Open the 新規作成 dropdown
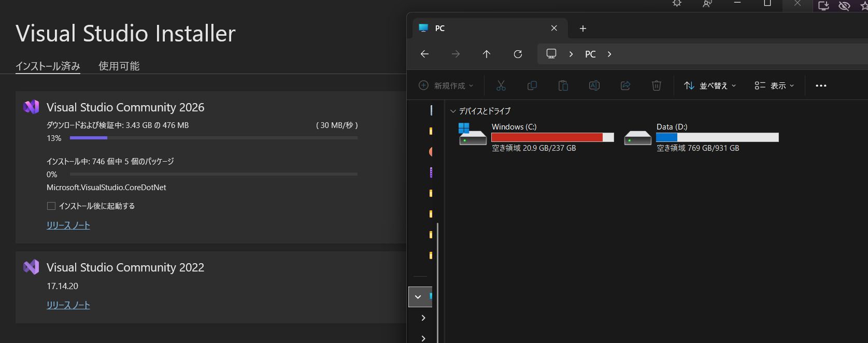868x343 pixels. pos(446,85)
